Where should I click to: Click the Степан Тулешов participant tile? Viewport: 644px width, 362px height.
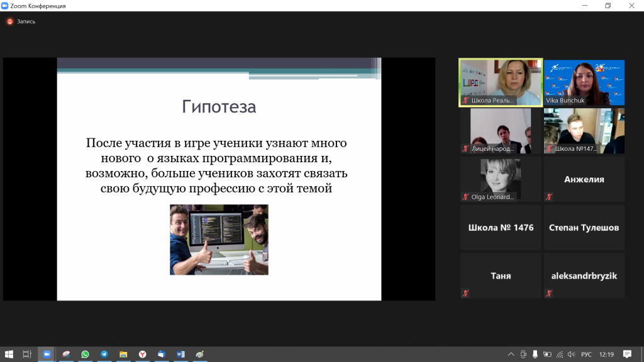pyautogui.click(x=584, y=228)
